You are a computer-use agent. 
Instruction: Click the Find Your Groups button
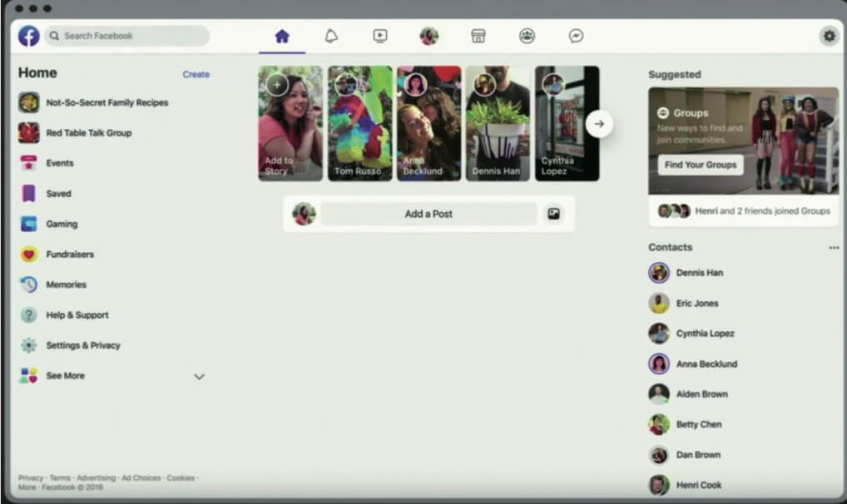tap(700, 165)
